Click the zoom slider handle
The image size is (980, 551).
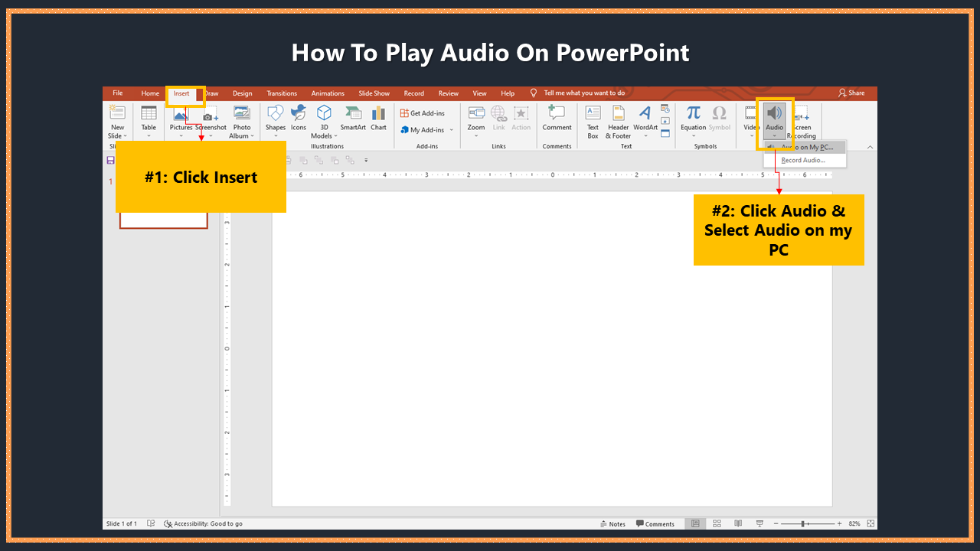[803, 523]
